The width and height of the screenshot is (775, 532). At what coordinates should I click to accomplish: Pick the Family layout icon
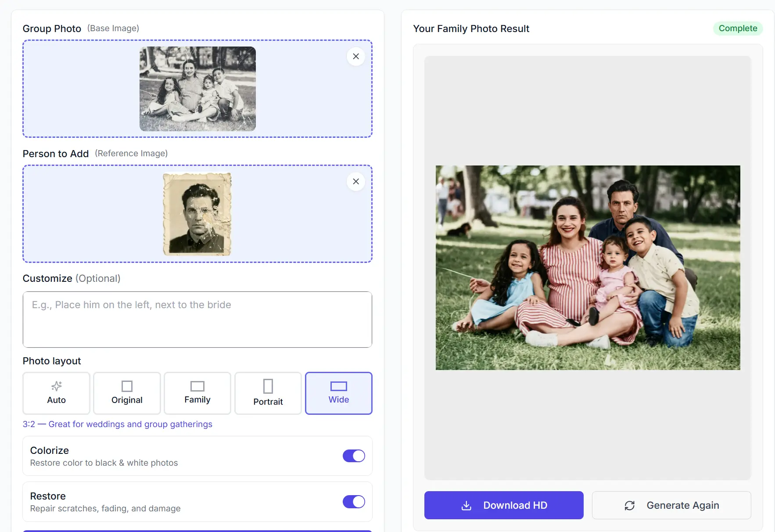(197, 386)
